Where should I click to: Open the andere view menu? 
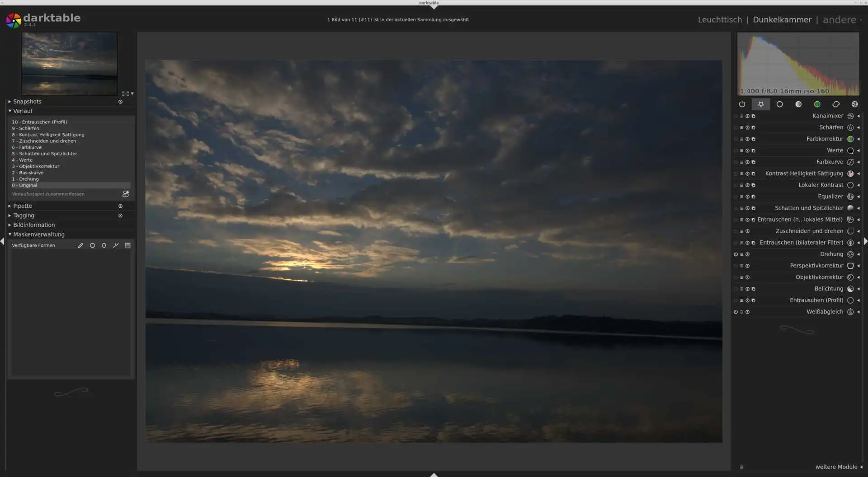pyautogui.click(x=842, y=20)
